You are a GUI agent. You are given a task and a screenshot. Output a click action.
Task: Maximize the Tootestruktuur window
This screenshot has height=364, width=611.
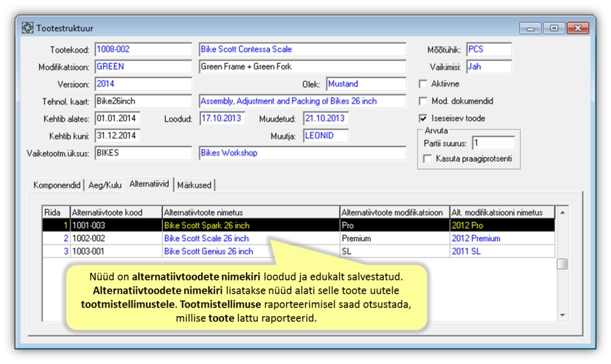pyautogui.click(x=554, y=28)
